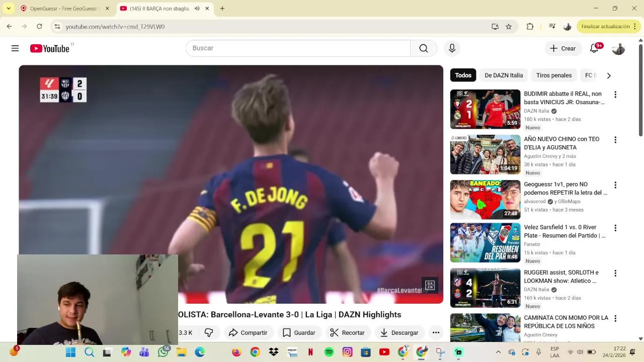Viewport: 644px width, 362px height.
Task: Mute the YouTube tab audio icon
Action: click(x=197, y=9)
